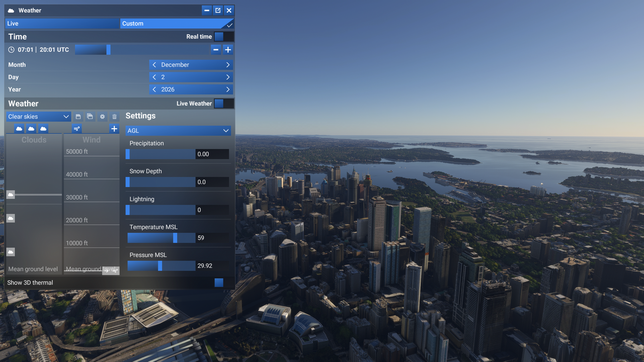Image resolution: width=644 pixels, height=362 pixels.
Task: Go to the previous Day value
Action: pos(154,77)
